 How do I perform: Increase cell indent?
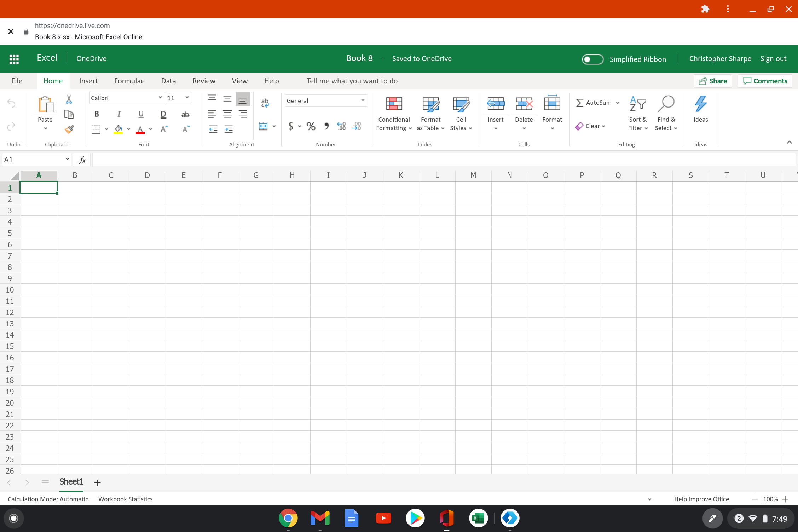pyautogui.click(x=229, y=129)
